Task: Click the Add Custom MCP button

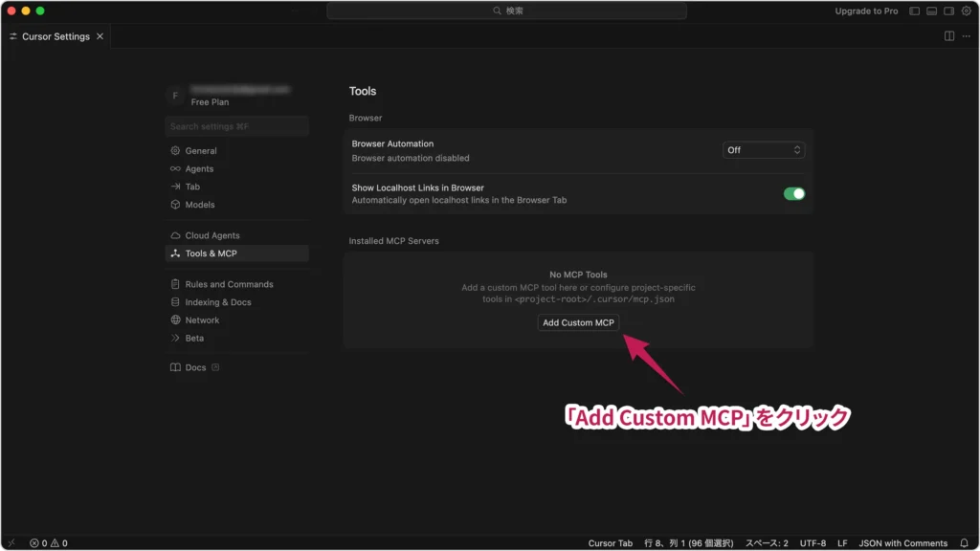Action: (578, 322)
